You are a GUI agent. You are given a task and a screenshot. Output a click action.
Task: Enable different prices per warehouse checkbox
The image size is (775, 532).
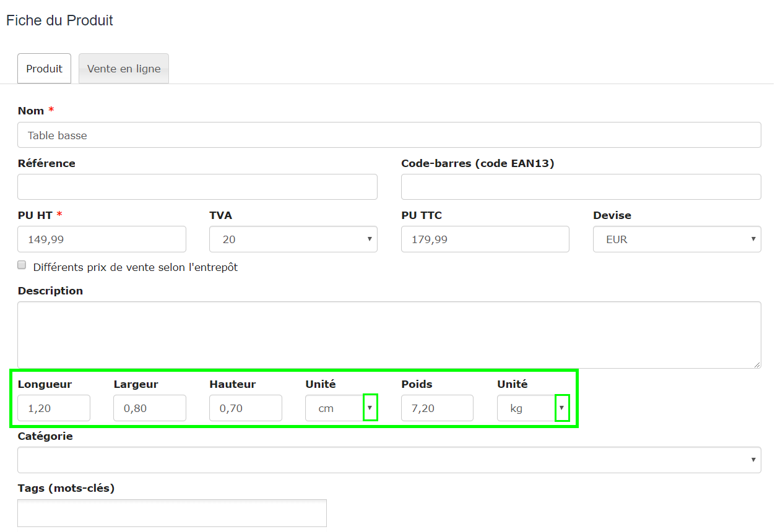22,264
